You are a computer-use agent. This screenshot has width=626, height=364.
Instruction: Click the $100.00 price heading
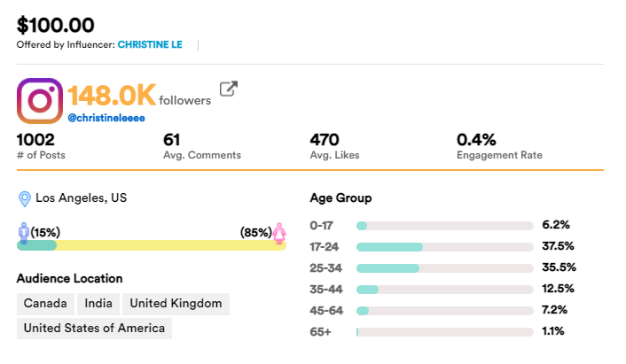point(55,24)
